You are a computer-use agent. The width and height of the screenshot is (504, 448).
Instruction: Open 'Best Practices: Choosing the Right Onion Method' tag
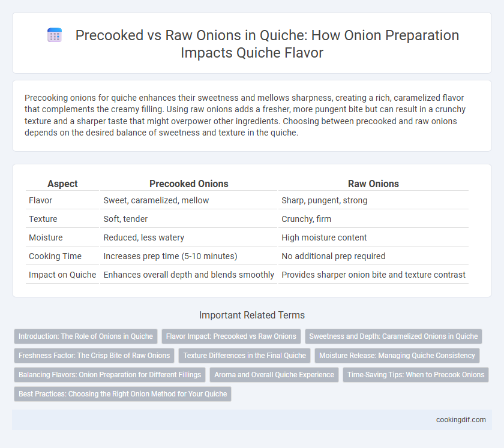pyautogui.click(x=123, y=394)
